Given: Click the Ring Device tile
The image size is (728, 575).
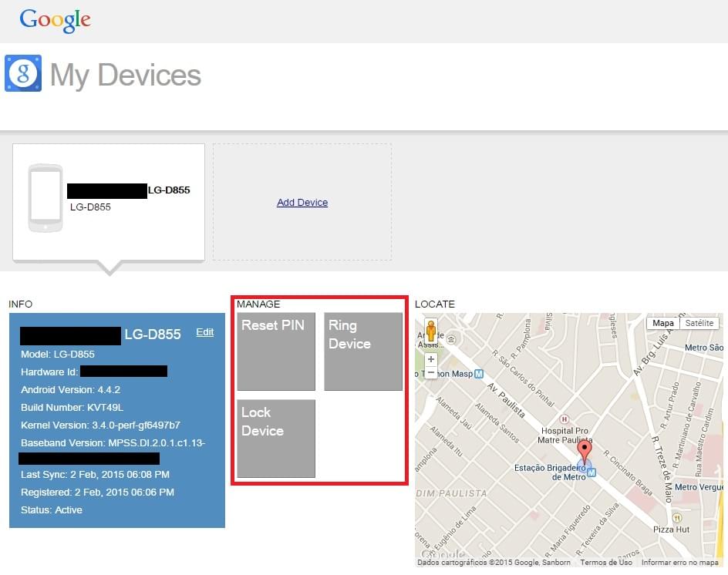Looking at the screenshot, I should tap(363, 351).
